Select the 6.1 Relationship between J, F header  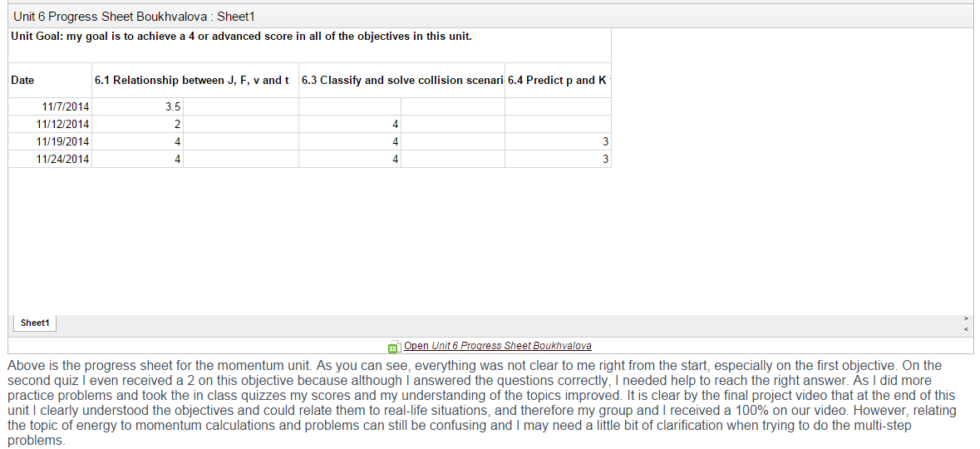click(x=195, y=80)
